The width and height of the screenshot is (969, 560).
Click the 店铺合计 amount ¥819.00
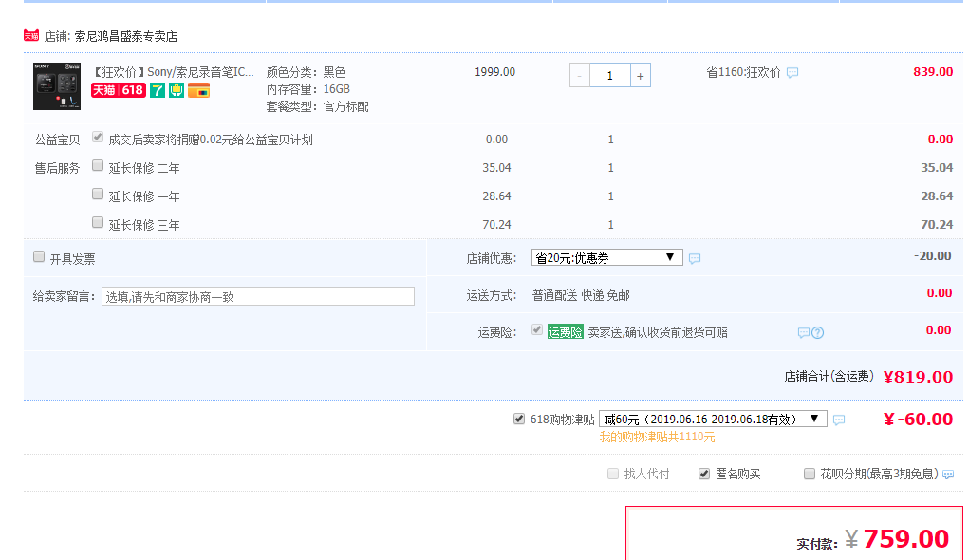[x=918, y=377]
